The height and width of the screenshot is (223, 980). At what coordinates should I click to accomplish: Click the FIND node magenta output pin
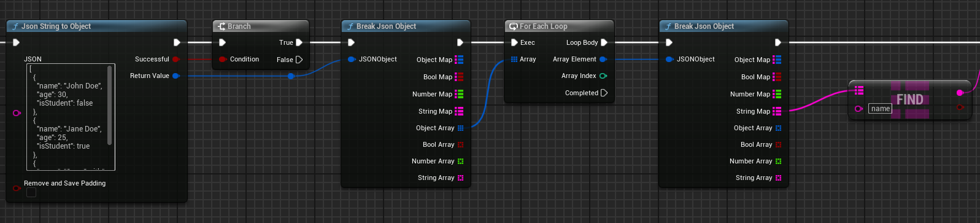960,92
